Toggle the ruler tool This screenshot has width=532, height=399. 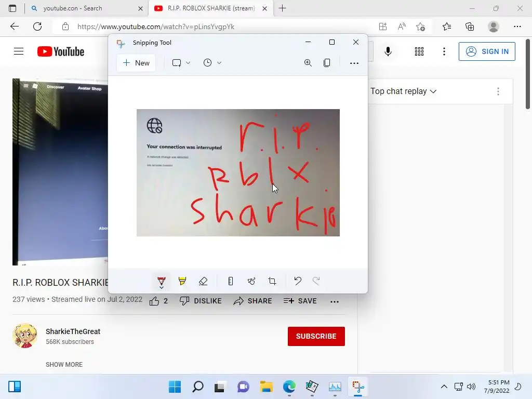pos(230,281)
